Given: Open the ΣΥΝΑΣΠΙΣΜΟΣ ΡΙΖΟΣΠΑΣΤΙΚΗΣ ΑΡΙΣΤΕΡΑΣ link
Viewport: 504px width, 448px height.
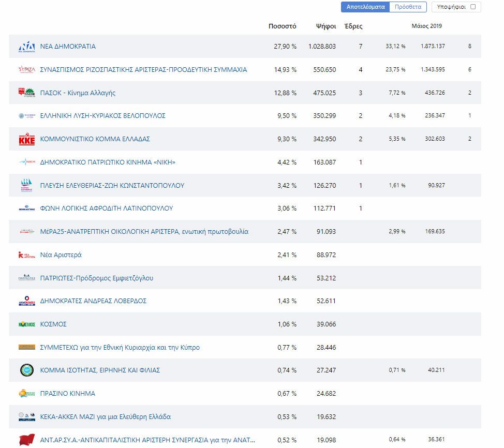Looking at the screenshot, I should [x=143, y=69].
